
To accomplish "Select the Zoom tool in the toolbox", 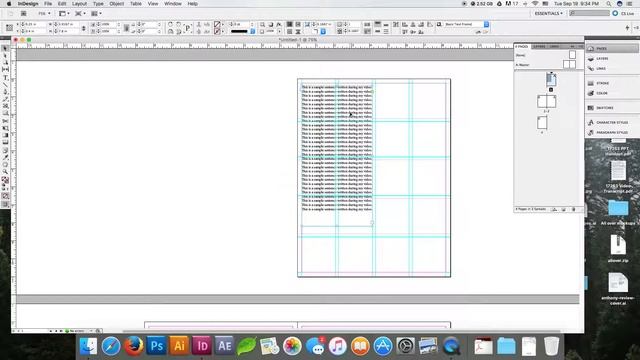I will coord(5,172).
